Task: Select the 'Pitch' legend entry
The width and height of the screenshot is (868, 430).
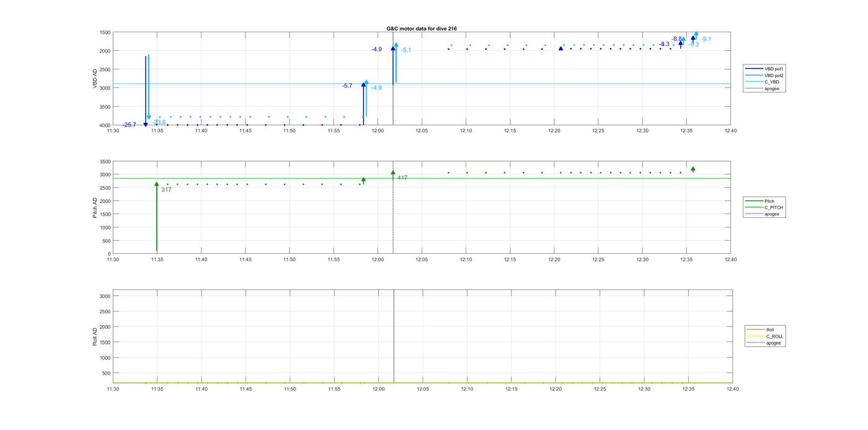Action: pyautogui.click(x=760, y=201)
